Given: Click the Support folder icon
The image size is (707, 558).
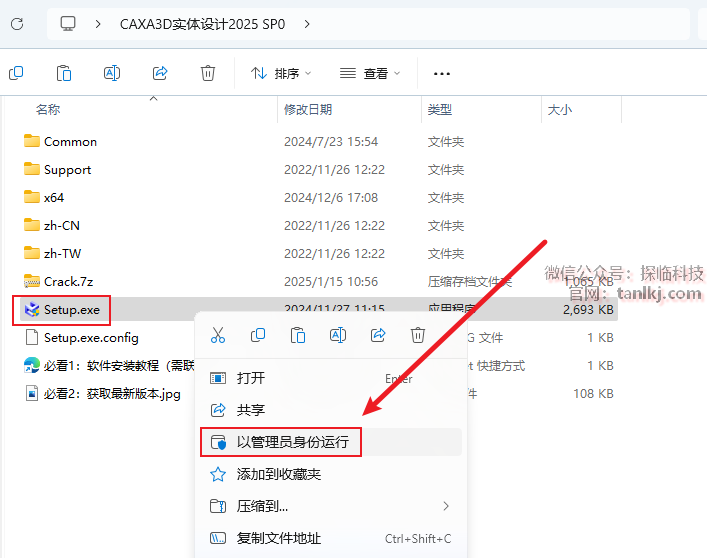Looking at the screenshot, I should pos(32,169).
